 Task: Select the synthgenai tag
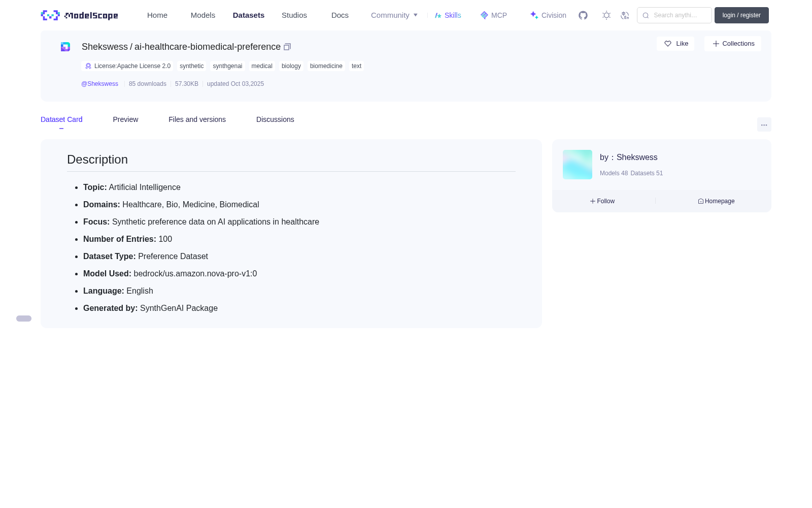click(x=227, y=66)
